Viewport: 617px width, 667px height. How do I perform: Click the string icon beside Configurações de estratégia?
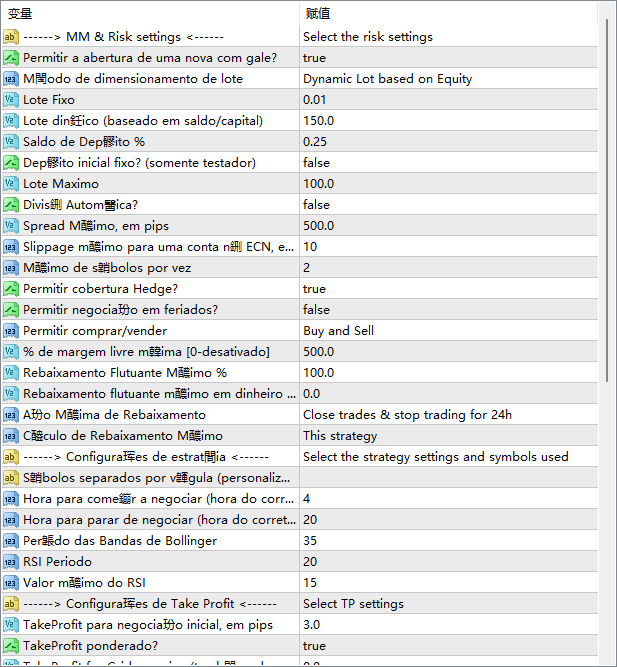(11, 457)
